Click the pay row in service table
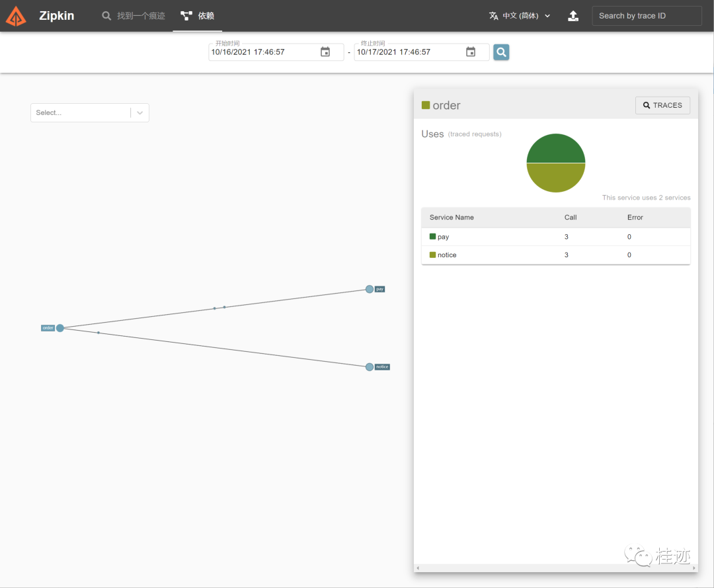The width and height of the screenshot is (714, 588). 555,237
